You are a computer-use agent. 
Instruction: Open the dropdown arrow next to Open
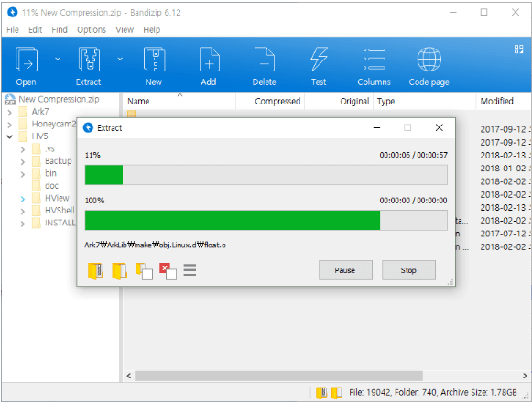[58, 59]
